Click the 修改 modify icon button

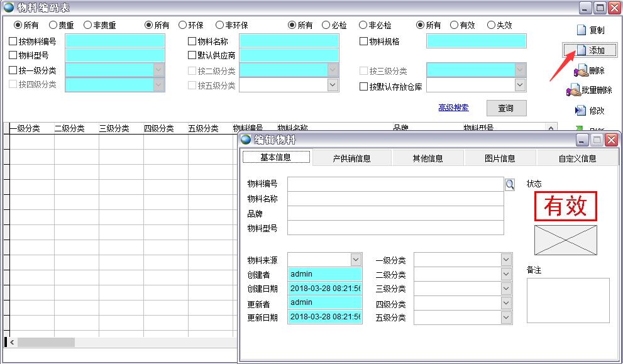[589, 111]
